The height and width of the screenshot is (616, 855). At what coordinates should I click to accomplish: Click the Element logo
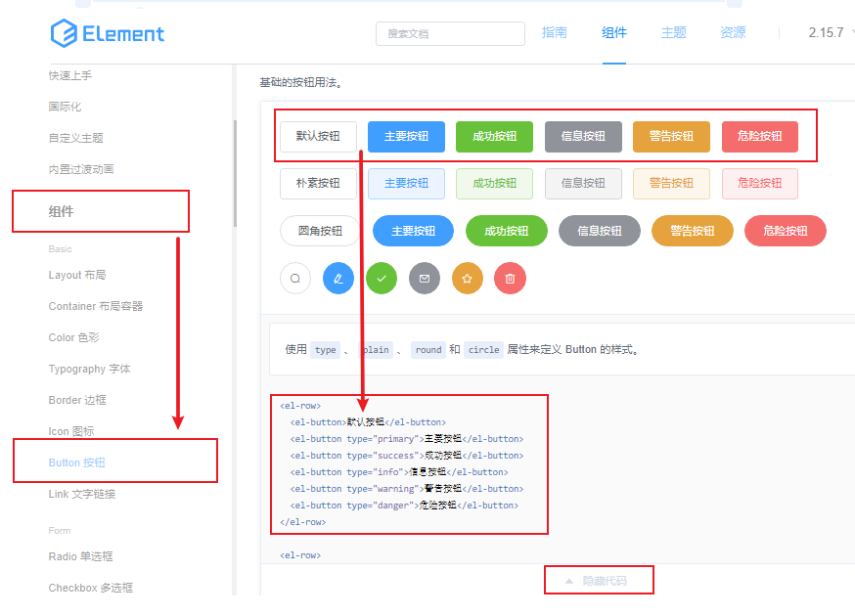(x=107, y=33)
